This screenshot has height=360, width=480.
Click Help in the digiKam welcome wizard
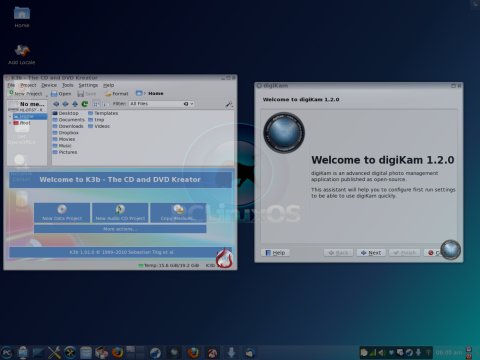click(275, 253)
